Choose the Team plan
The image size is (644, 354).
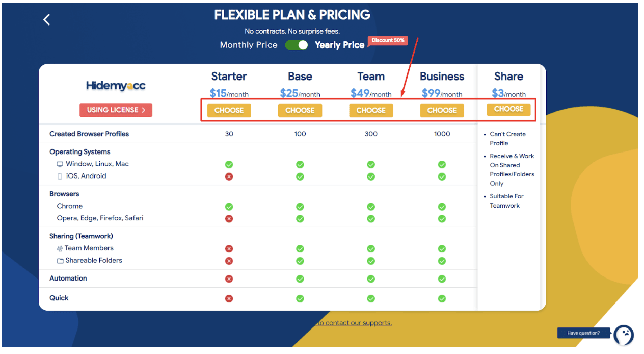[371, 110]
